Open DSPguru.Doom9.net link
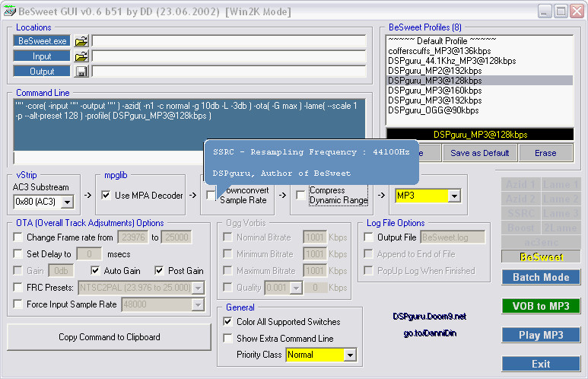 tap(429, 317)
